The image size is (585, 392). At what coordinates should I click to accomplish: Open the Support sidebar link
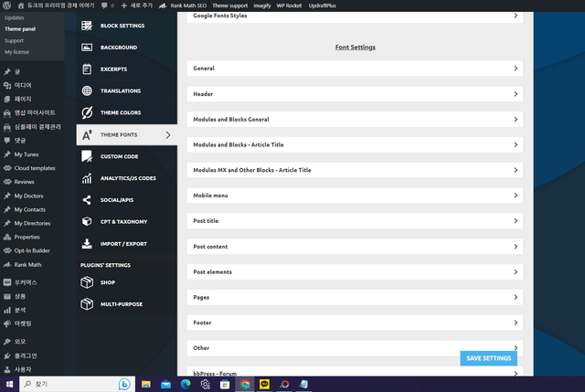tap(14, 40)
